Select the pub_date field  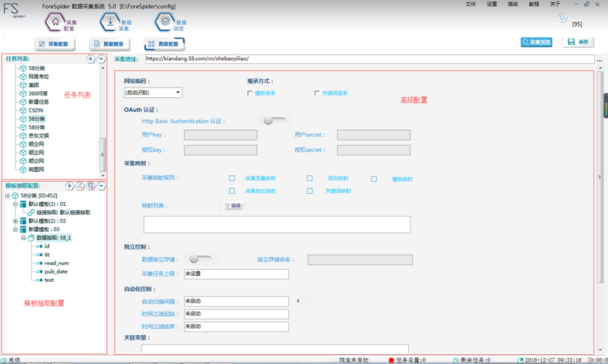55,272
